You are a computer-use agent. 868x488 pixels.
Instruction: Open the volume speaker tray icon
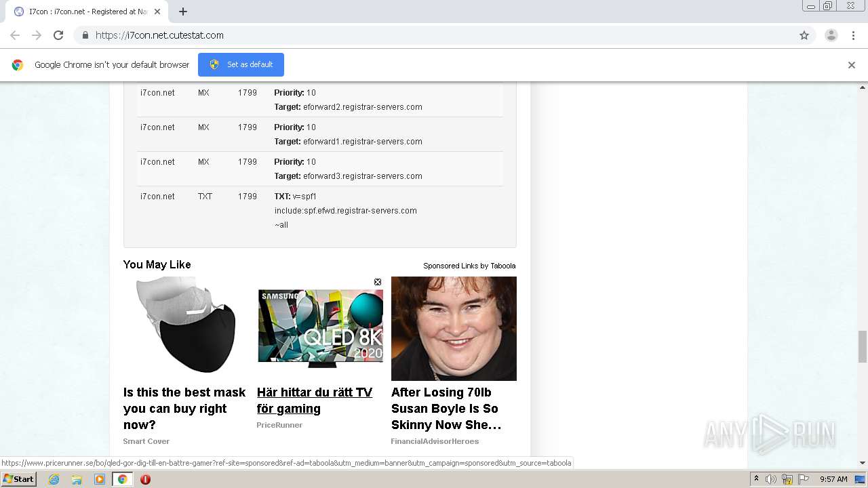pyautogui.click(x=771, y=479)
